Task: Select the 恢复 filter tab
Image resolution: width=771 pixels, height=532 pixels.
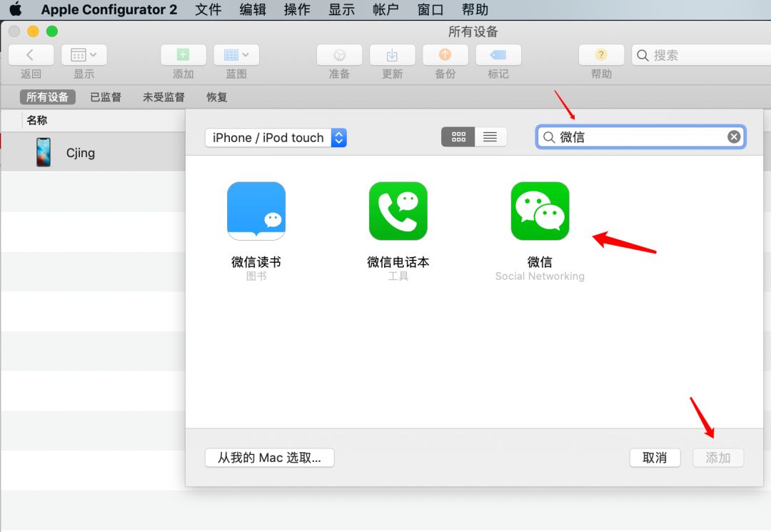Action: pos(217,97)
